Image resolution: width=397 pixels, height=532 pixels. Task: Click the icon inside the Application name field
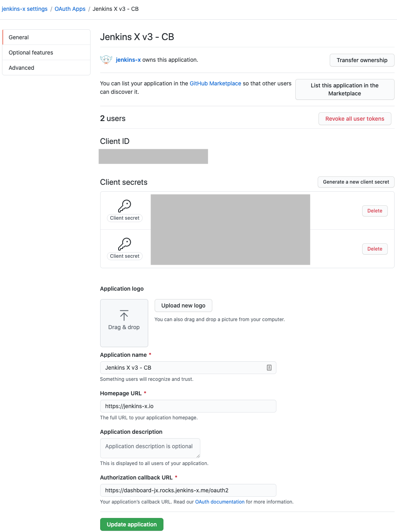tap(269, 367)
